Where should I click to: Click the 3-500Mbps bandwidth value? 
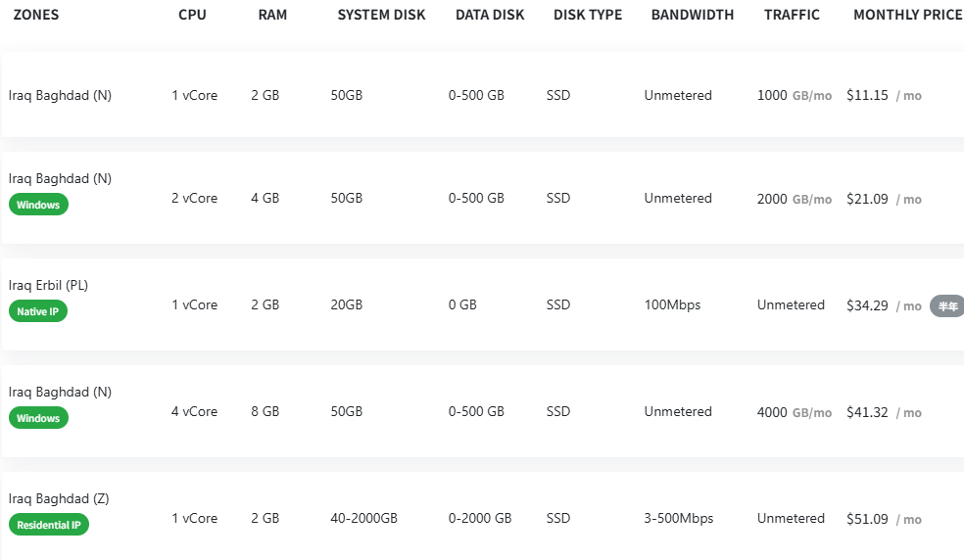(678, 518)
